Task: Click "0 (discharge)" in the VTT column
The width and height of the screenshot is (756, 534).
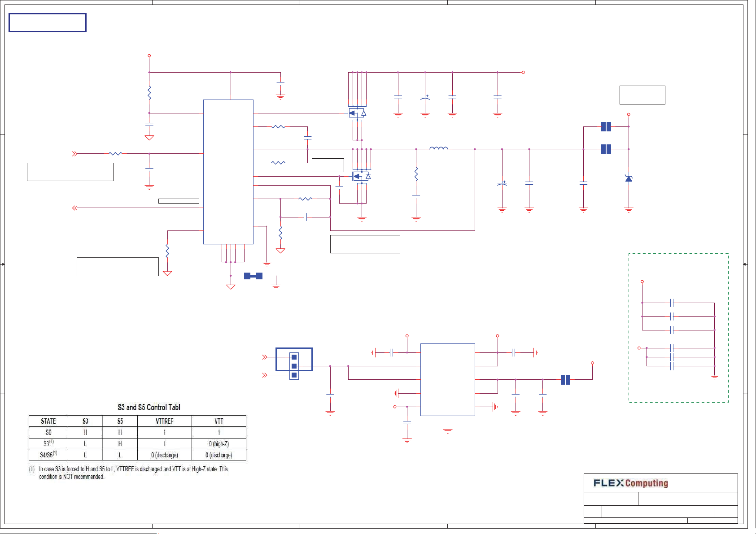Action: (219, 455)
